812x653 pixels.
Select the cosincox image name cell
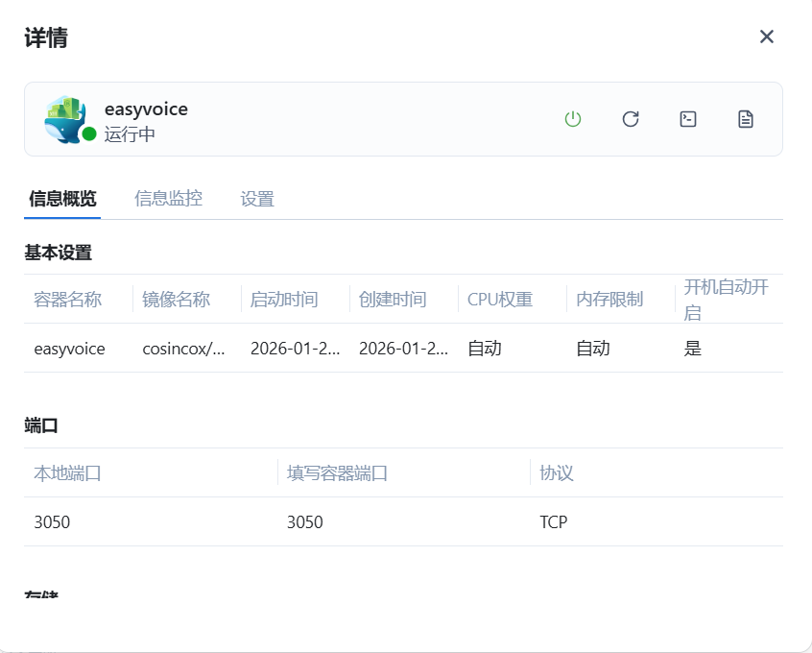[x=183, y=349]
